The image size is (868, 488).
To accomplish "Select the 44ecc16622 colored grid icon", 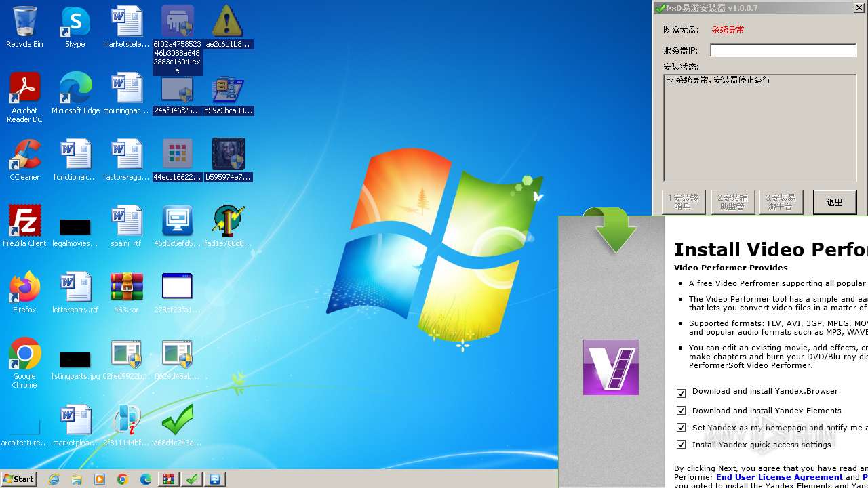I will (177, 160).
